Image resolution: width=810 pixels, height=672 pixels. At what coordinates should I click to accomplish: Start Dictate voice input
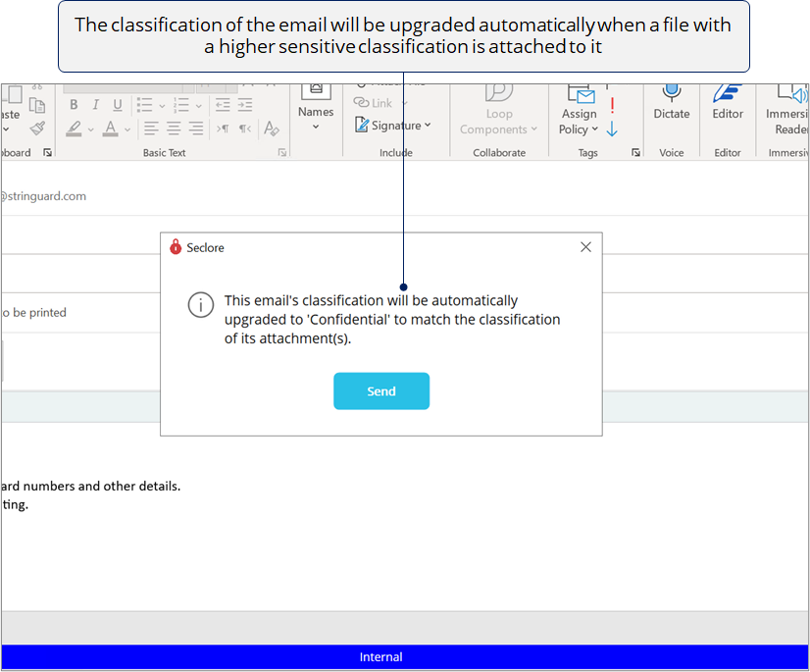pos(671,103)
